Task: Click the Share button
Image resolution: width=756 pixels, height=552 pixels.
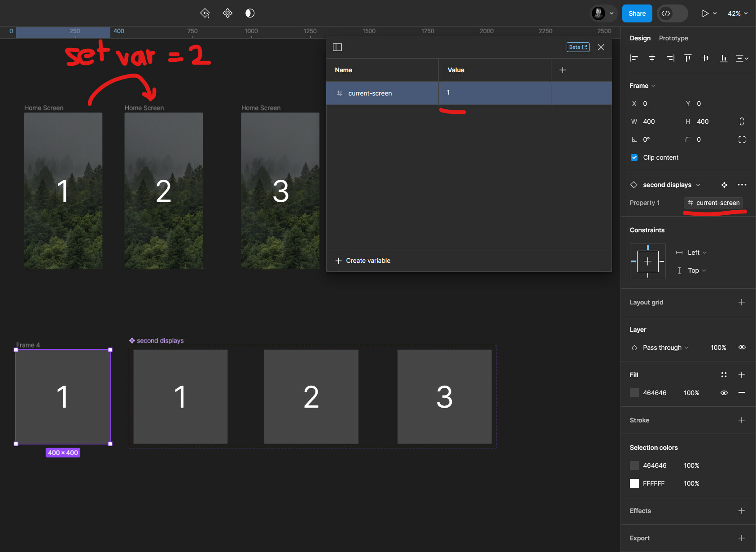Action: (x=637, y=13)
